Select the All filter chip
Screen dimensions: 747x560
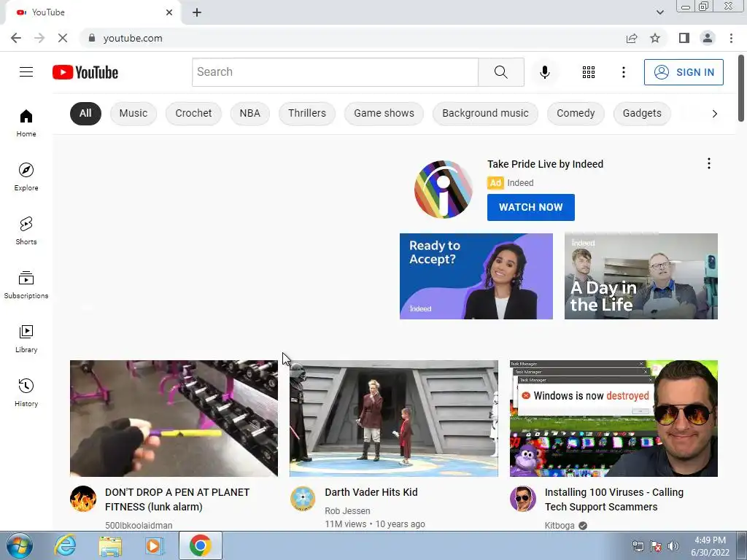pyautogui.click(x=85, y=113)
